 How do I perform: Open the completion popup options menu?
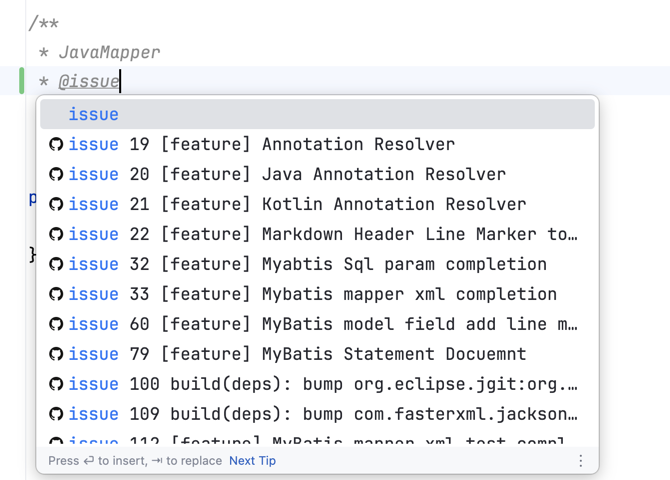(580, 461)
